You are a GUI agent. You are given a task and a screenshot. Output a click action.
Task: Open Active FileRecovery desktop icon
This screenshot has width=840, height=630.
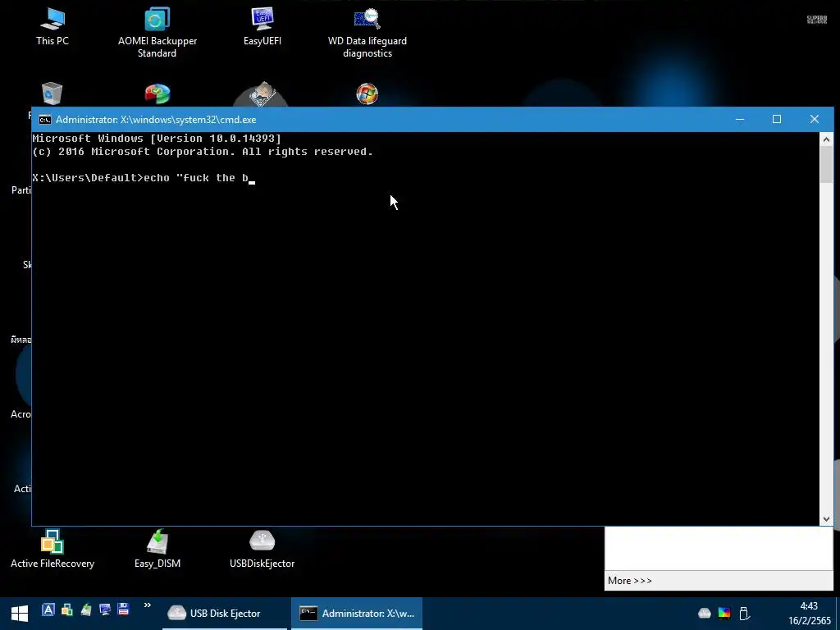point(52,549)
